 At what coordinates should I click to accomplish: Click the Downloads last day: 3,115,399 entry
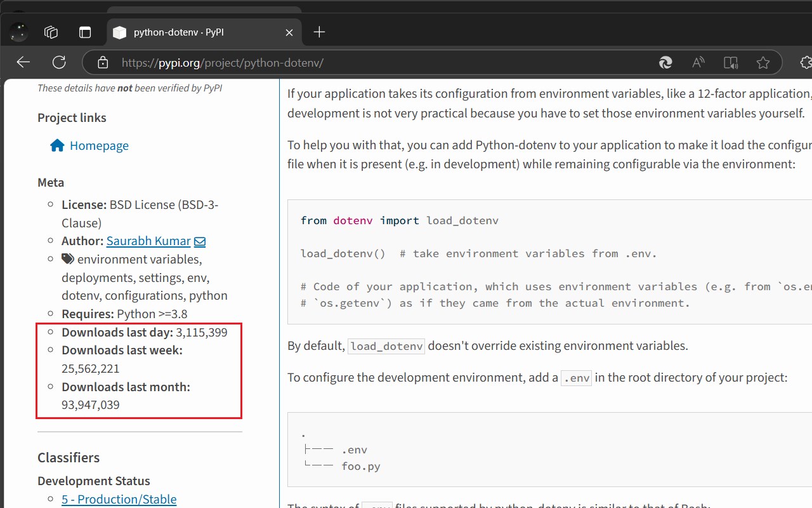click(x=145, y=332)
